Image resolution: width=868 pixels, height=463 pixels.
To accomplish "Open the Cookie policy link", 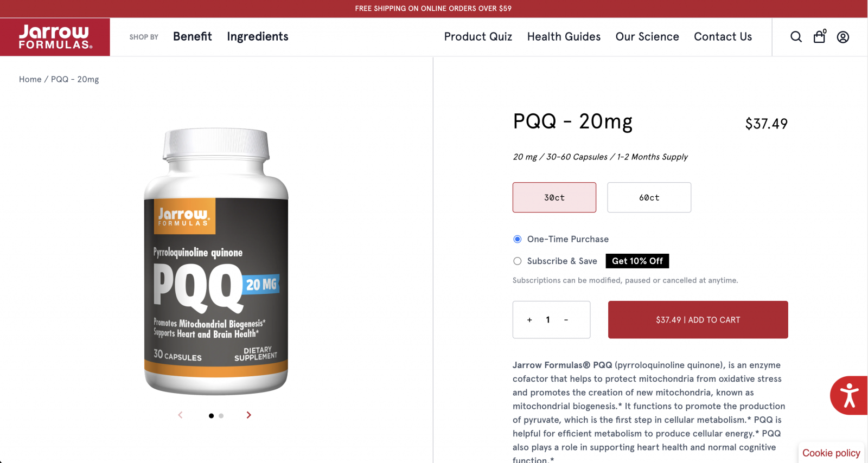I will 831,453.
